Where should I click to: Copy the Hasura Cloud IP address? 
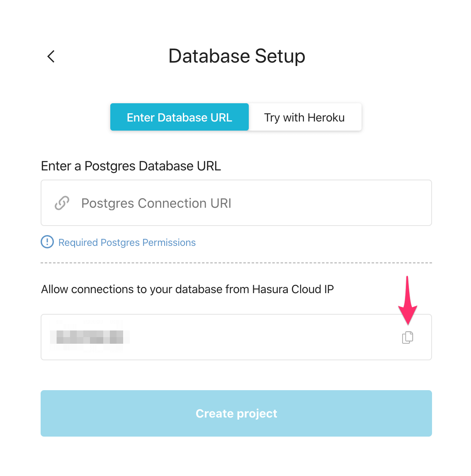[x=408, y=338]
